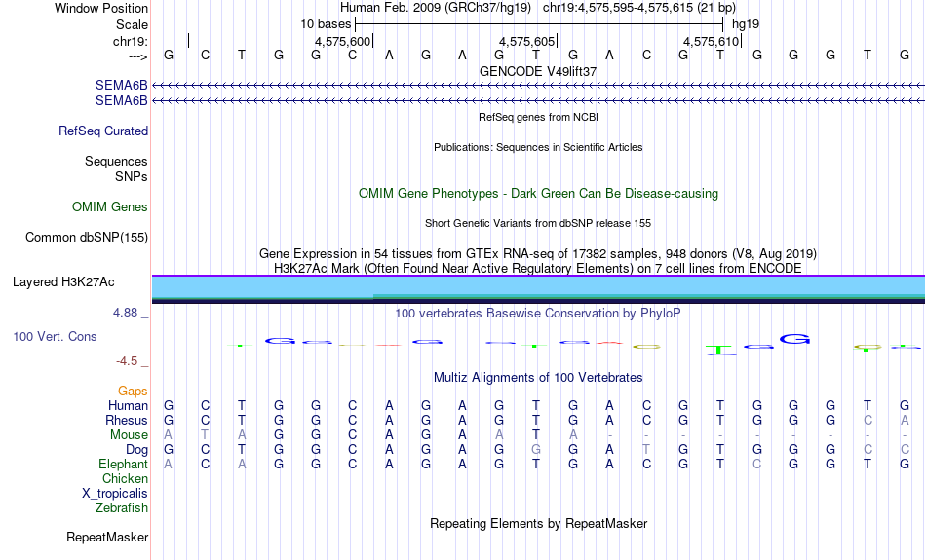This screenshot has width=926, height=560.
Task: Open Multiz Alignments of 100 Vertebrates title
Action: tap(538, 378)
